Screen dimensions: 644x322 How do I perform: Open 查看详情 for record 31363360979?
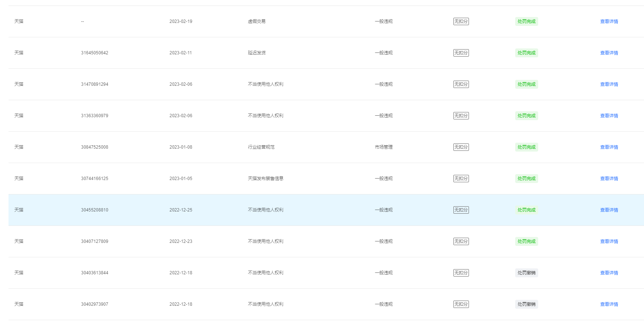pos(609,116)
